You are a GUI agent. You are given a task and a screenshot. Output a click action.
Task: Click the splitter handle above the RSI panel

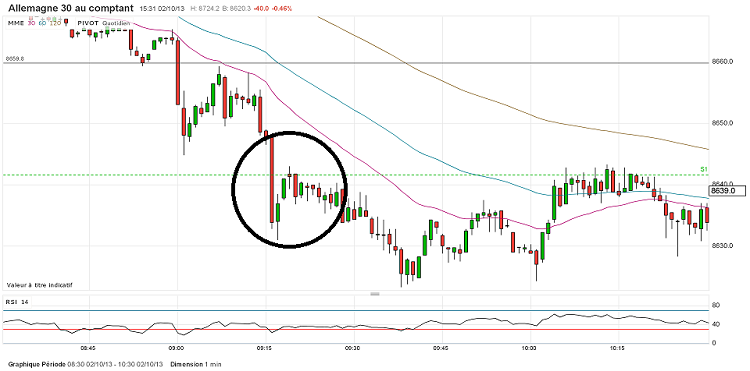click(375, 294)
